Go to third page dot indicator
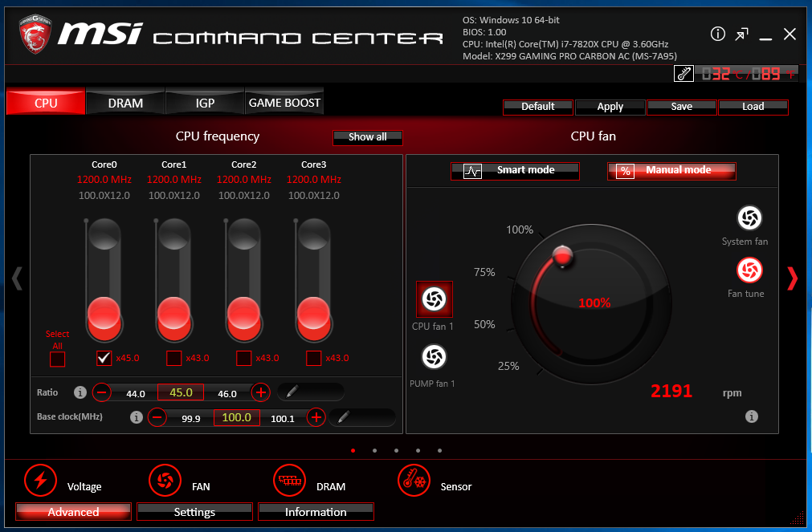 point(396,451)
